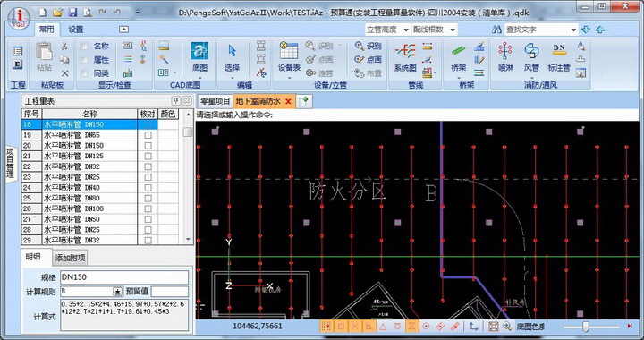Click the picture icon in the CAD底图 group
Screen dimensions: 644x340
[x=164, y=46]
